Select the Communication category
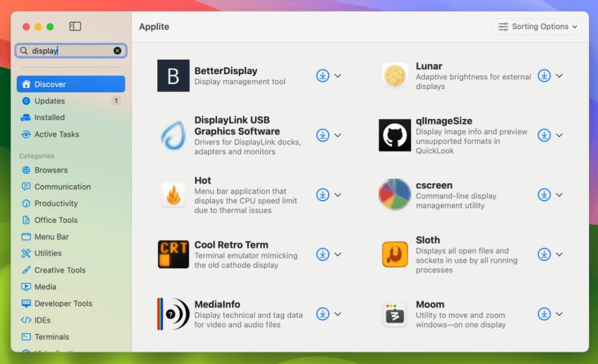This screenshot has height=364, width=598. 71,186
